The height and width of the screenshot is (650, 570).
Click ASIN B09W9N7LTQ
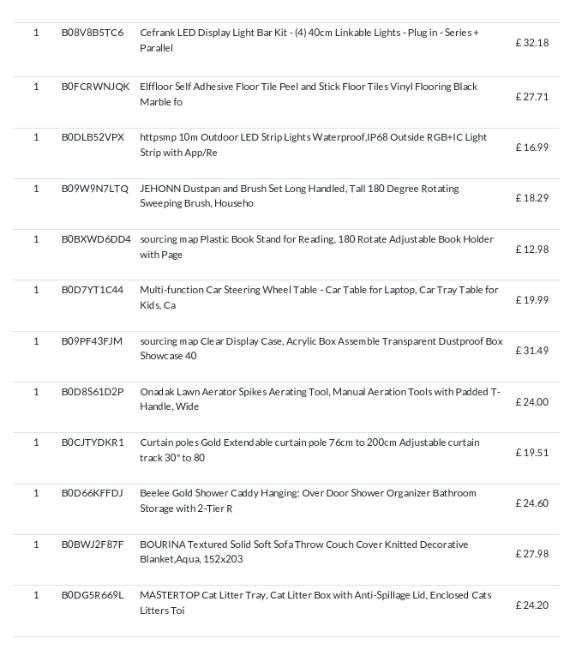pyautogui.click(x=95, y=189)
